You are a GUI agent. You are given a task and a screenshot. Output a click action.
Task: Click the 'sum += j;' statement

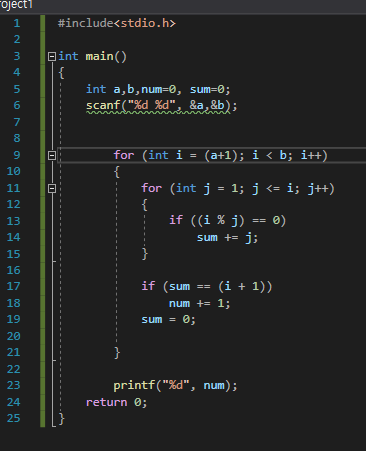pos(227,238)
